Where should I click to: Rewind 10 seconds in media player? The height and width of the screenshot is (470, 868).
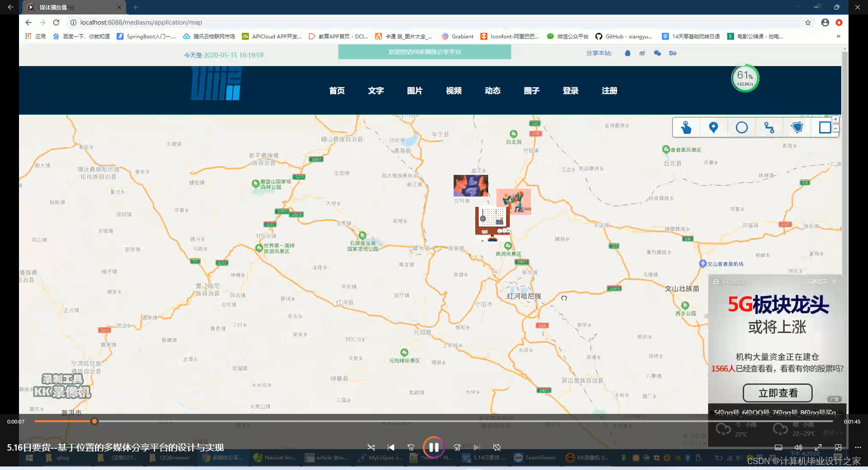(x=411, y=447)
